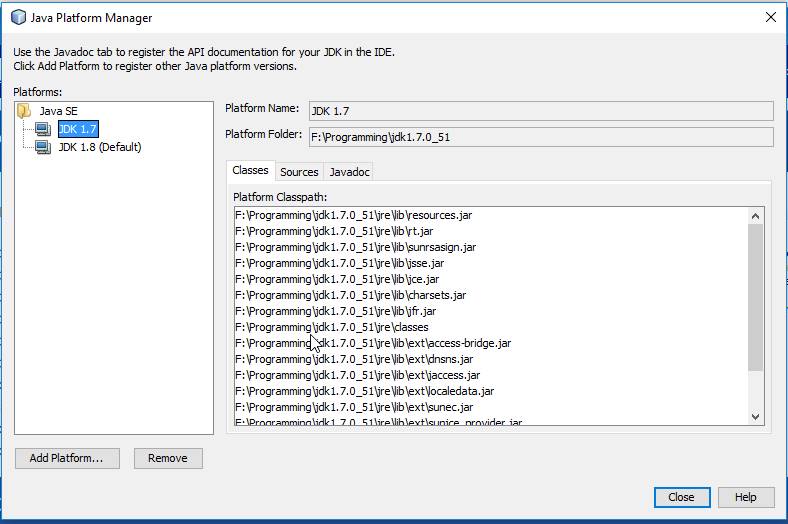Click the Close button
The height and width of the screenshot is (524, 788).
click(681, 497)
